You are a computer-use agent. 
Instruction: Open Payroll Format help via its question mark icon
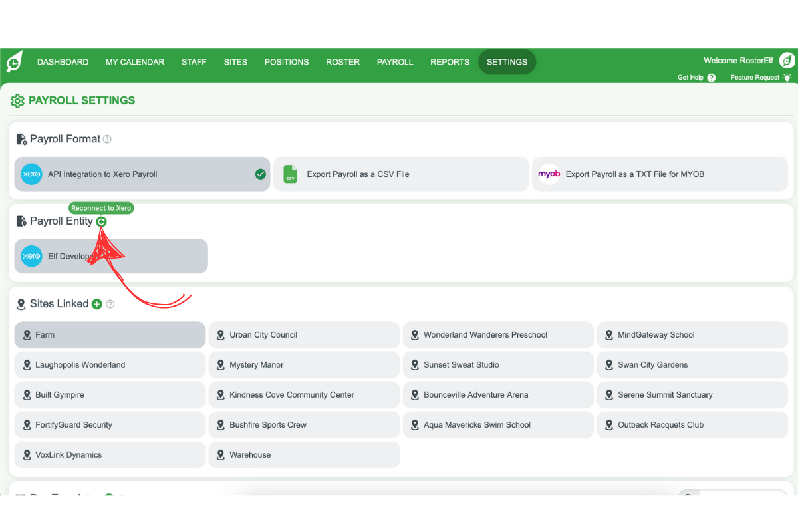[x=107, y=139]
